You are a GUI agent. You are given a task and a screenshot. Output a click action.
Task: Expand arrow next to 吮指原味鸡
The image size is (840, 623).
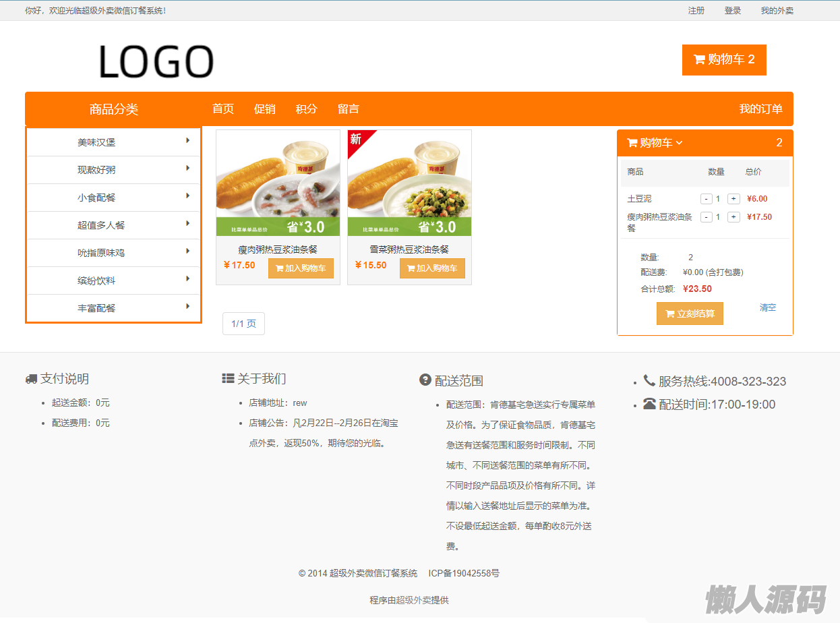(x=188, y=251)
